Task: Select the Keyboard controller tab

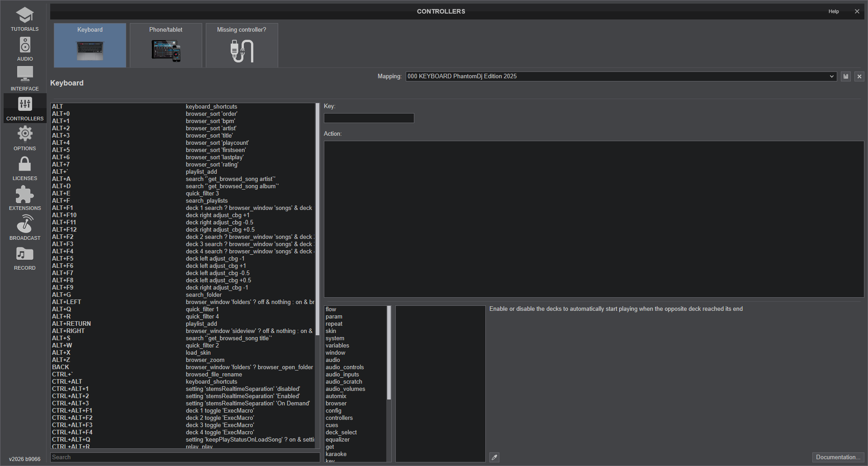Action: tap(90, 45)
